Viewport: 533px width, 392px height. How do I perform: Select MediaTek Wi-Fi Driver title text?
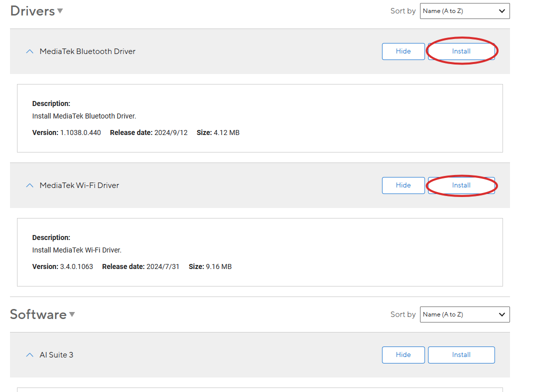coord(79,185)
